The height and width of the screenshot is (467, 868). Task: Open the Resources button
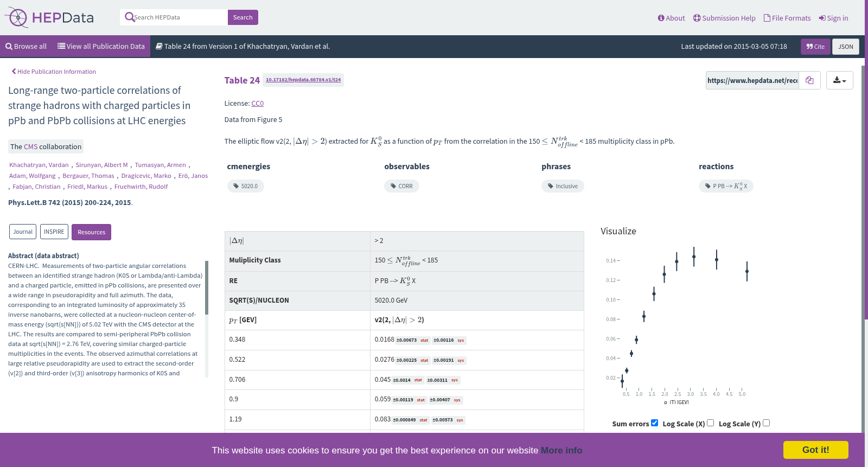click(x=91, y=232)
